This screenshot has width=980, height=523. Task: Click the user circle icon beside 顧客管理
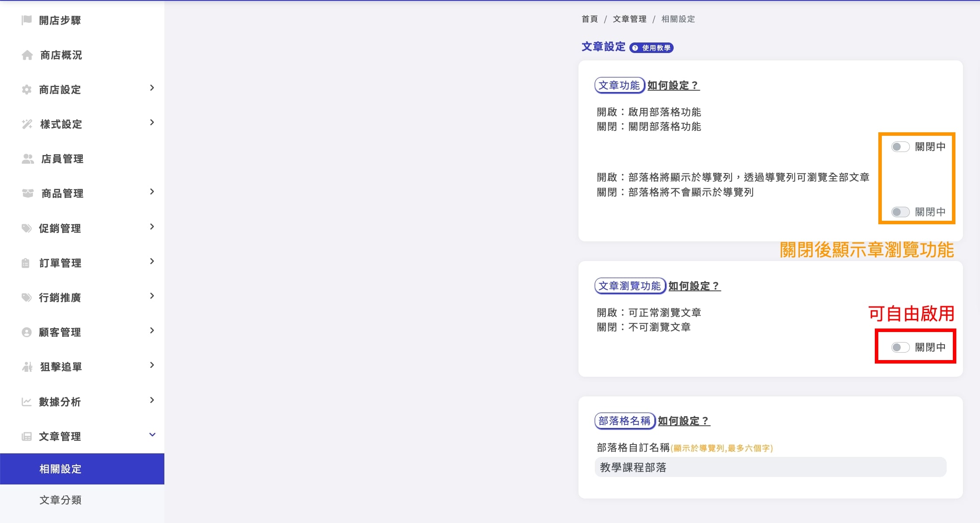pos(27,332)
